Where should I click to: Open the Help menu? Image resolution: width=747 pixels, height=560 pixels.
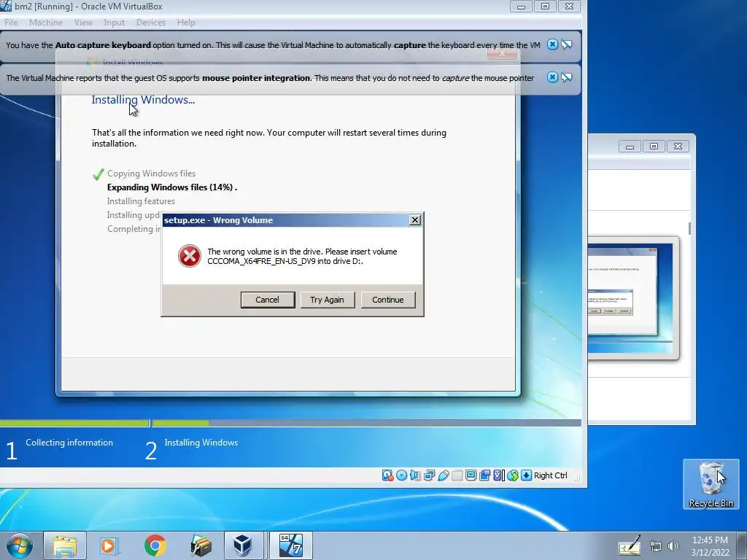186,23
